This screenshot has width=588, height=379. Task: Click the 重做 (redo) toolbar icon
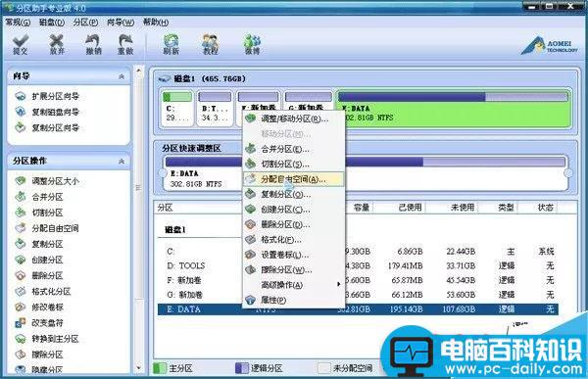tap(125, 45)
